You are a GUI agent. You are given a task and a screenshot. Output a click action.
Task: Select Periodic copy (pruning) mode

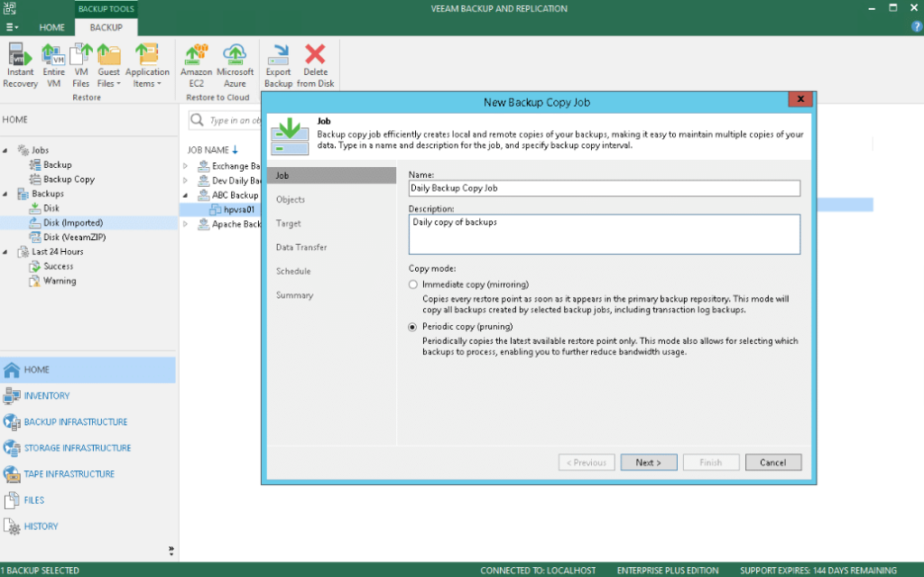(412, 326)
